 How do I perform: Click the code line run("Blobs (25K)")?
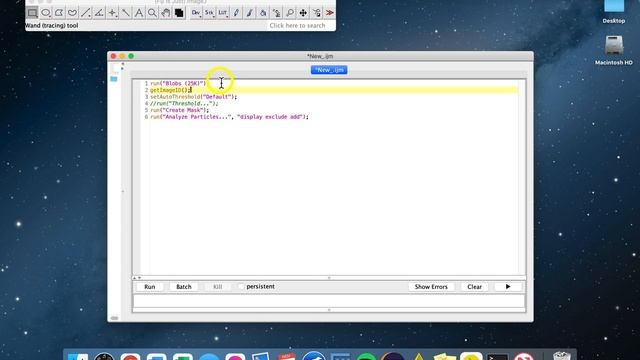(178, 83)
